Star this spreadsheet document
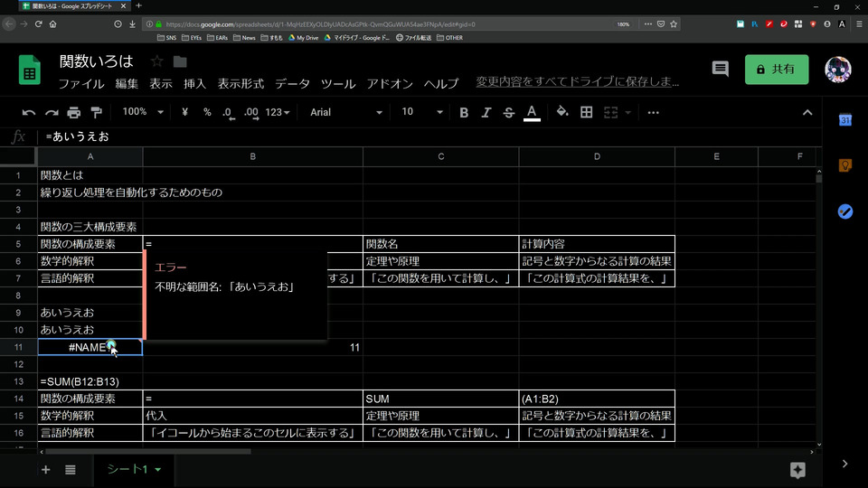 pos(157,61)
